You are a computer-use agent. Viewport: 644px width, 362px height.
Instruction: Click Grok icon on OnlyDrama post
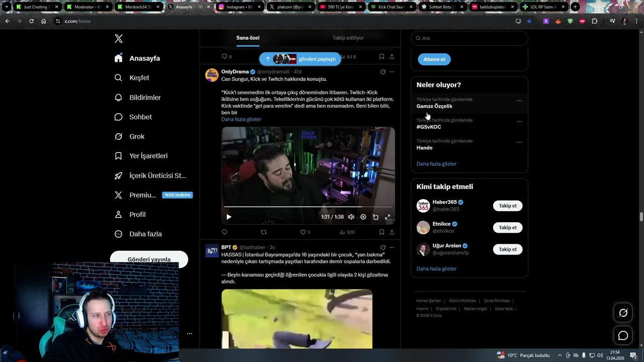(x=383, y=72)
